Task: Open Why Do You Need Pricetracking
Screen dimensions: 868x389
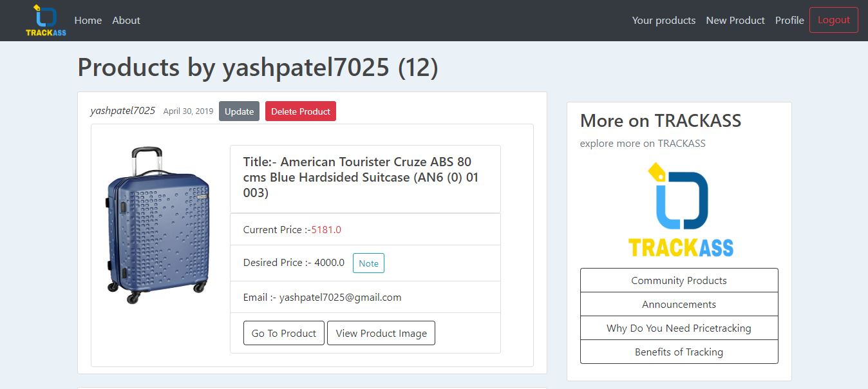Action: [679, 328]
